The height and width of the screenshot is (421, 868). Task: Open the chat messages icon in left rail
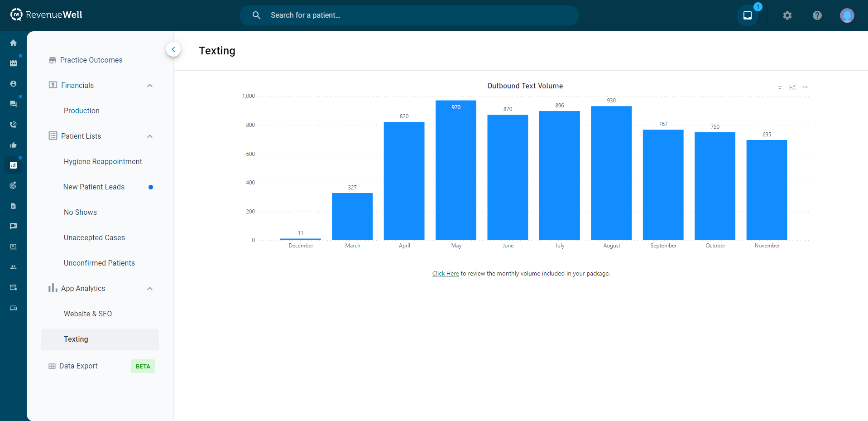pos(13,104)
